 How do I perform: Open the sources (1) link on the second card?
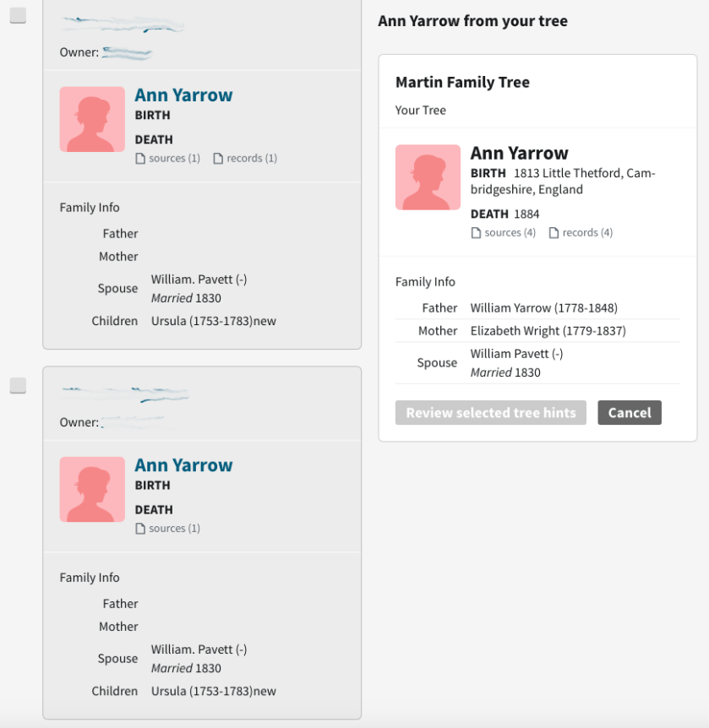172,528
